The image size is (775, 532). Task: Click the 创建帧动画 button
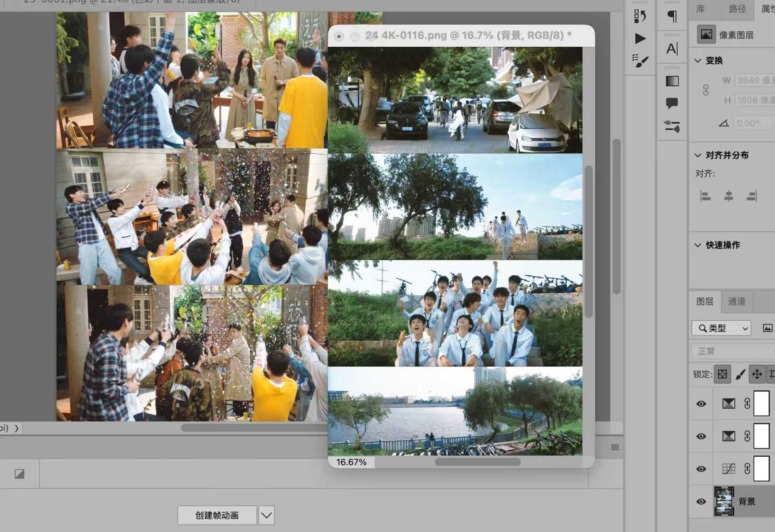click(217, 515)
